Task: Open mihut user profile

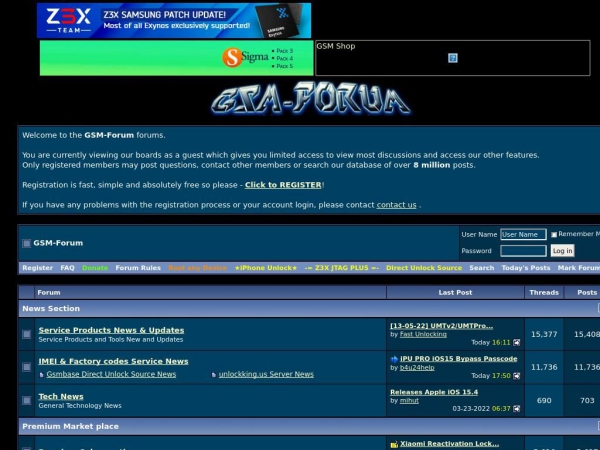Action: tap(409, 400)
